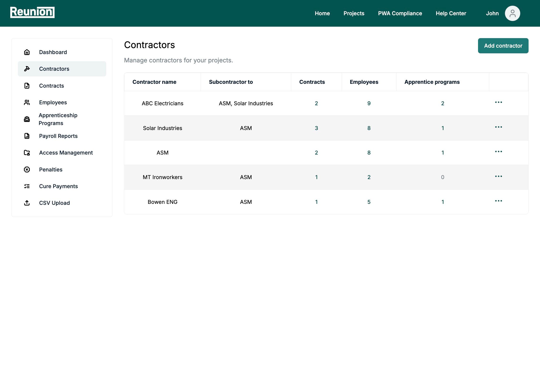This screenshot has width=540, height=392.
Task: Select the Dashboard home icon
Action: tap(27, 52)
